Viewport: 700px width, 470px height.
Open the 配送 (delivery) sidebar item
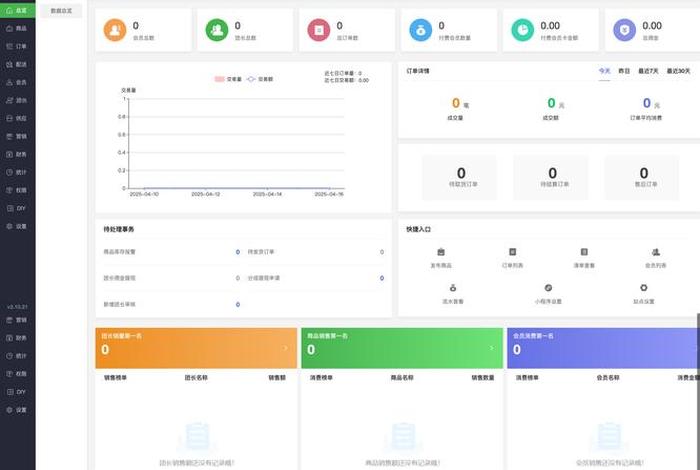tap(17, 64)
